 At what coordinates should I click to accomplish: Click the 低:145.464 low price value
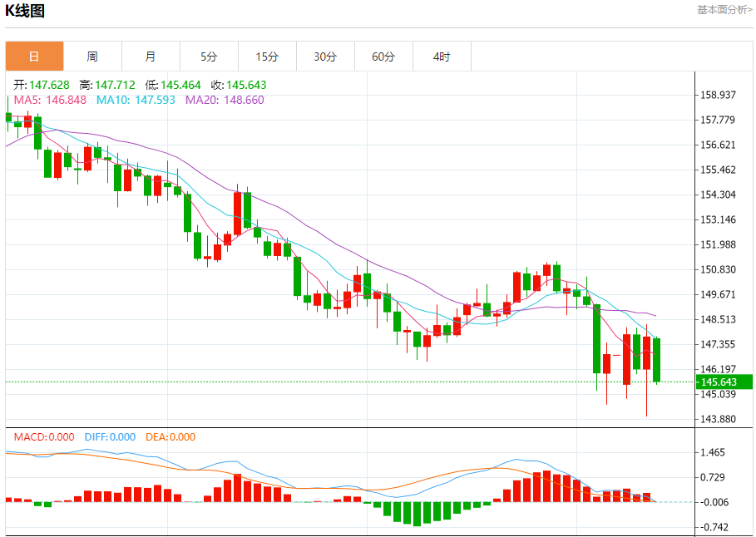(173, 85)
